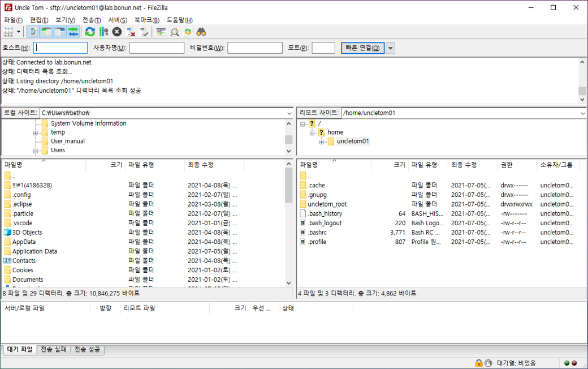Select .vscode folder in local list
Viewport: 588px width, 369px height.
(x=22, y=223)
